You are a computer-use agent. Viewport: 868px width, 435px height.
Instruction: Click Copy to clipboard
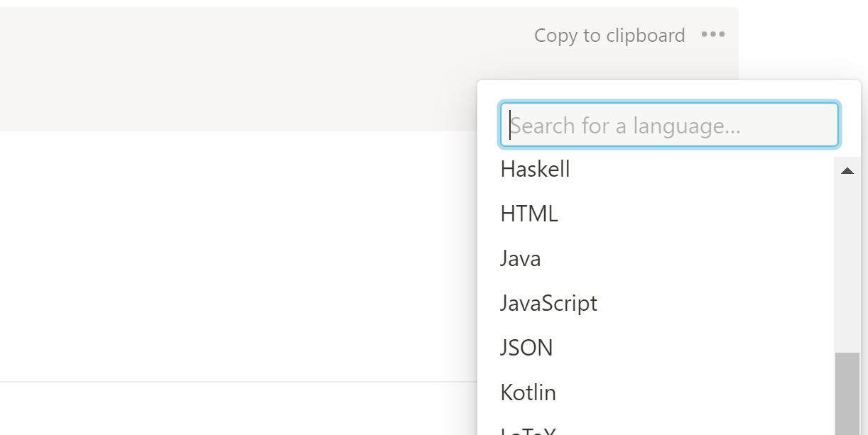pyautogui.click(x=609, y=35)
